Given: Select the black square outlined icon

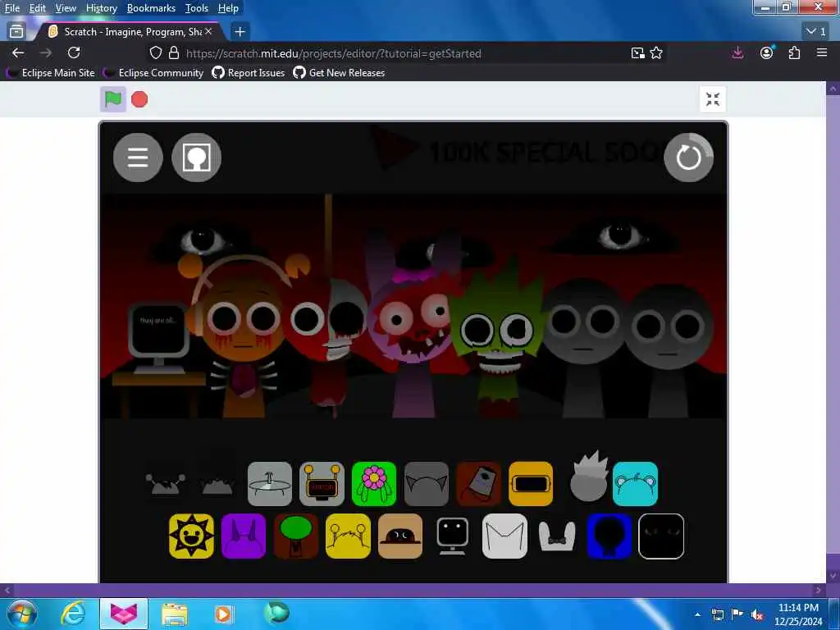Looking at the screenshot, I should pyautogui.click(x=661, y=536).
